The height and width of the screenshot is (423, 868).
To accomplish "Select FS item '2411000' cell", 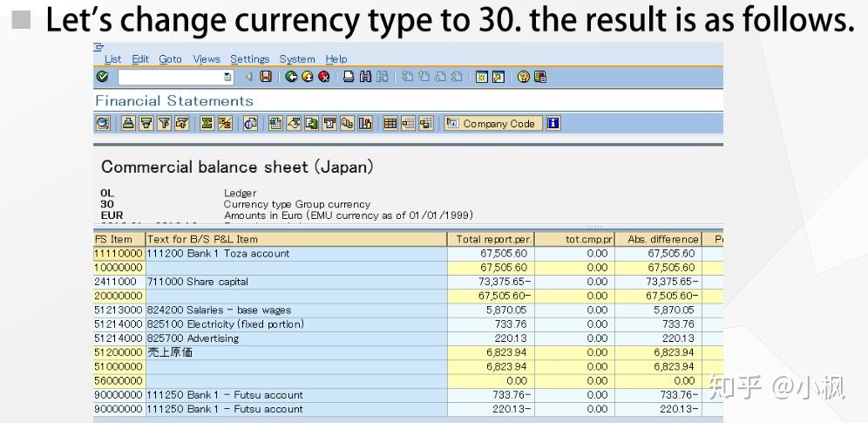I will [x=119, y=282].
